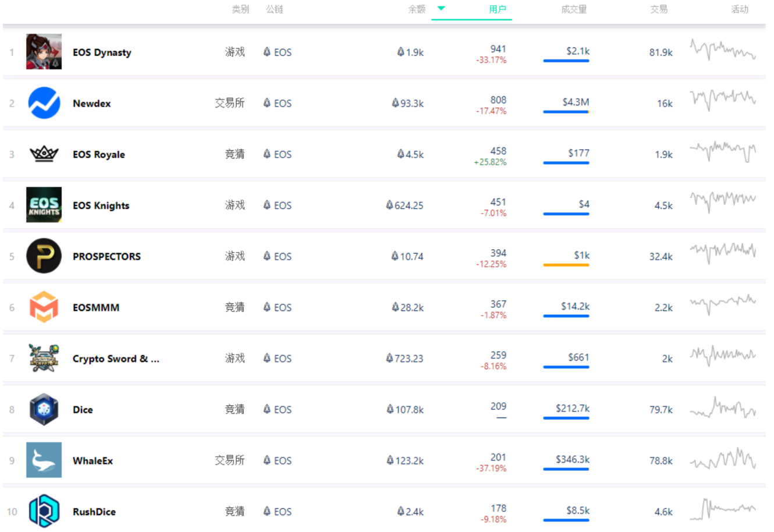Click the orange volume bar for PROSPECTORS
The height and width of the screenshot is (532, 774).
click(x=566, y=265)
